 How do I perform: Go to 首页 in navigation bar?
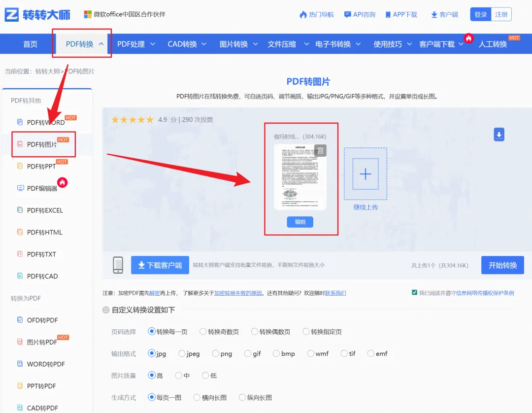(30, 44)
